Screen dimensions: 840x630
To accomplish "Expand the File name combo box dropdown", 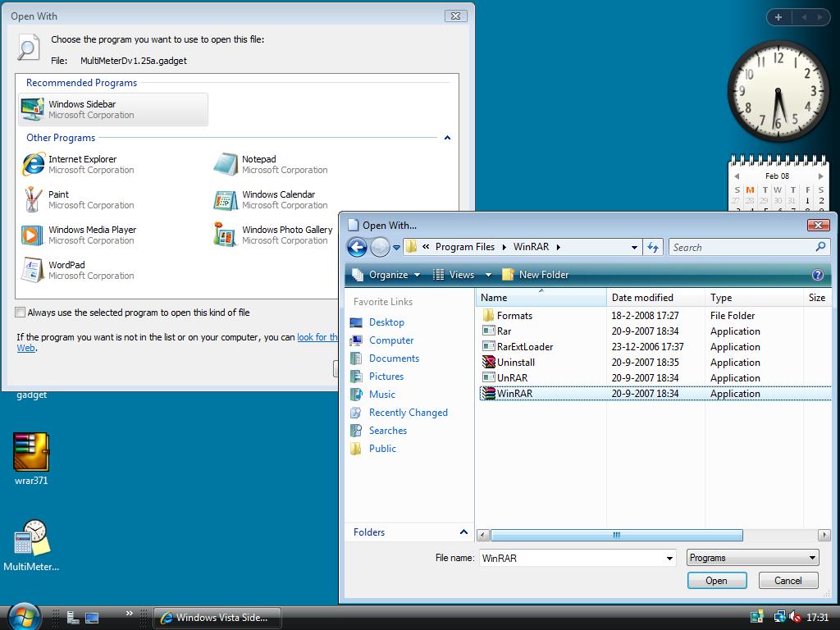I will pos(669,558).
